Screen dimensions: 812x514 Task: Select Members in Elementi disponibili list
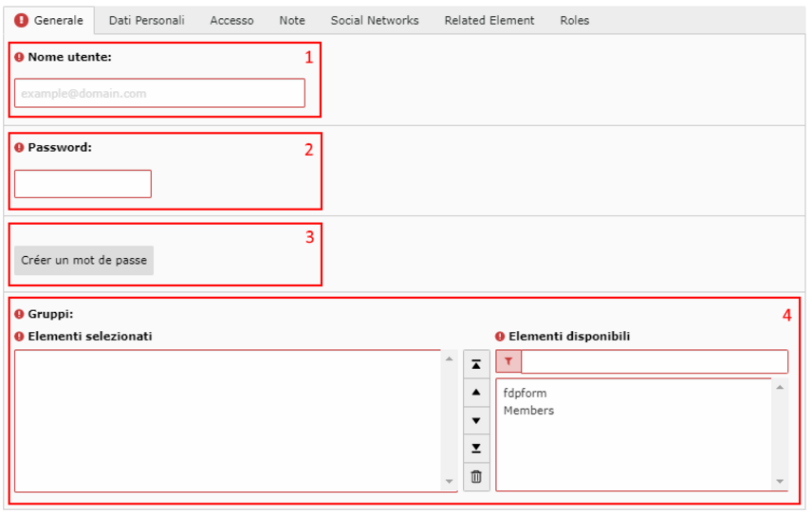[x=528, y=411]
